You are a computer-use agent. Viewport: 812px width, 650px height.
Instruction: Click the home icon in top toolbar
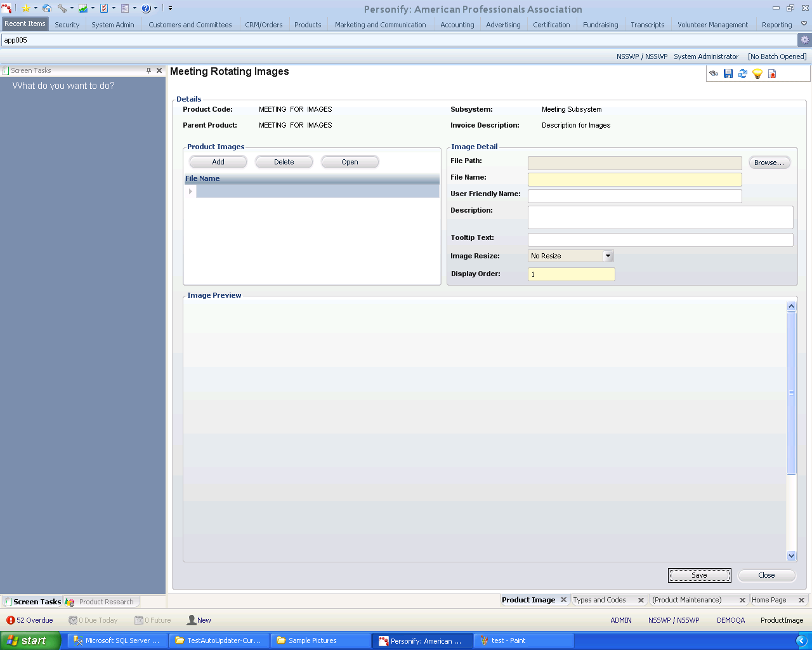pyautogui.click(x=47, y=8)
